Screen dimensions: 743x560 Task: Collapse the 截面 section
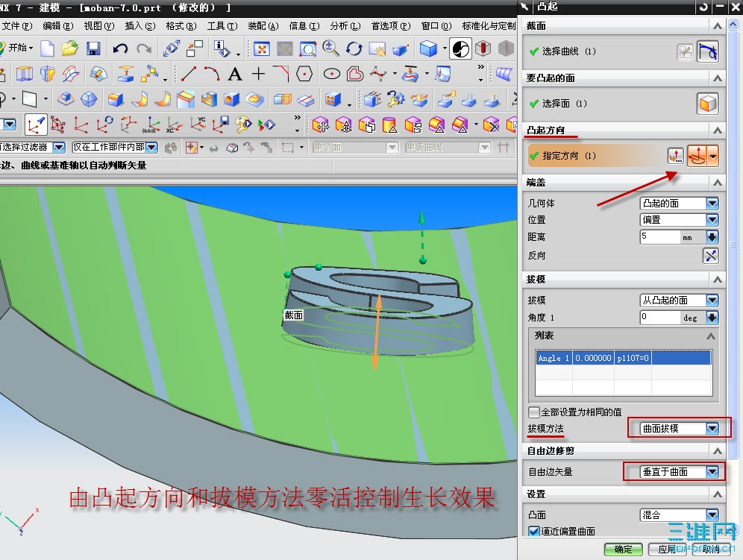718,26
